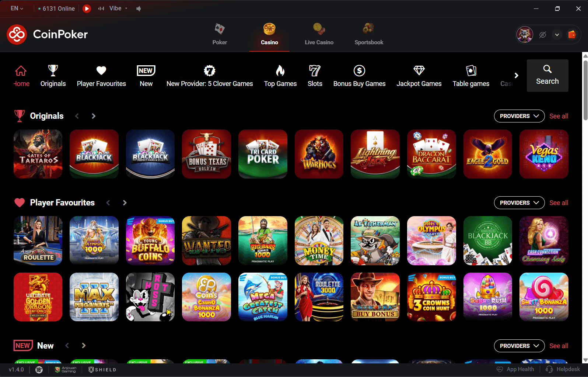
Task: Toggle balance visibility eye icon
Action: 543,35
